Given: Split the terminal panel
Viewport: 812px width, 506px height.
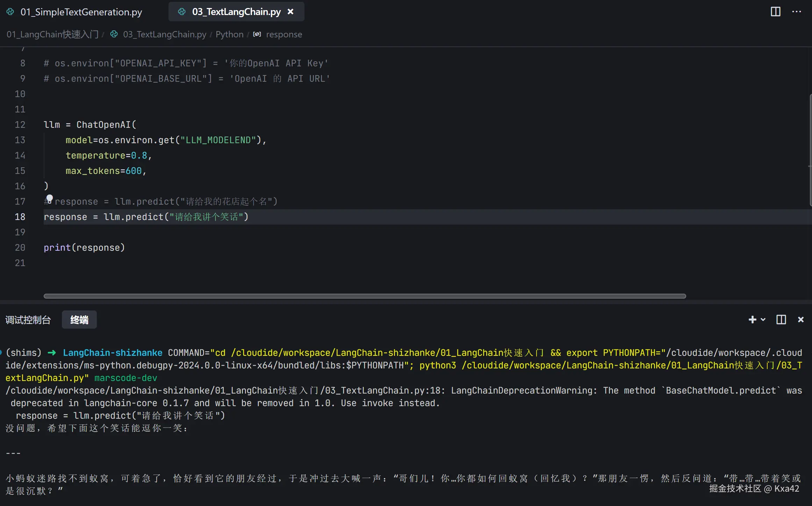Looking at the screenshot, I should click(781, 320).
